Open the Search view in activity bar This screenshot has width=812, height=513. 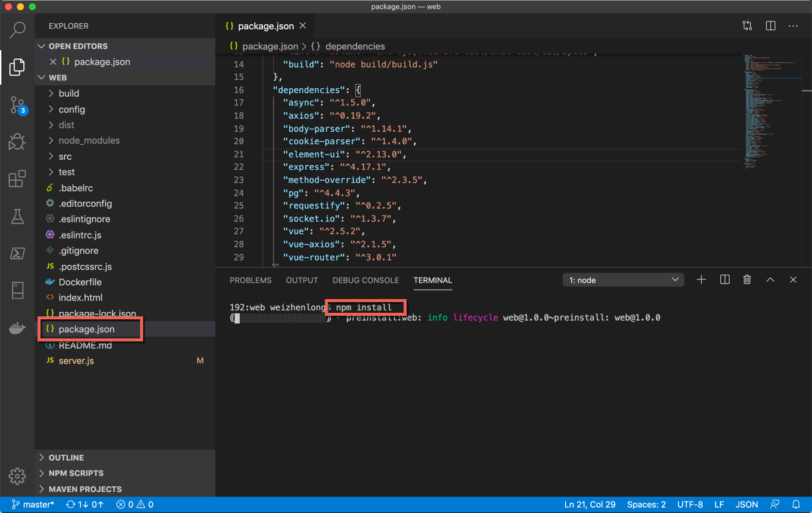point(17,29)
